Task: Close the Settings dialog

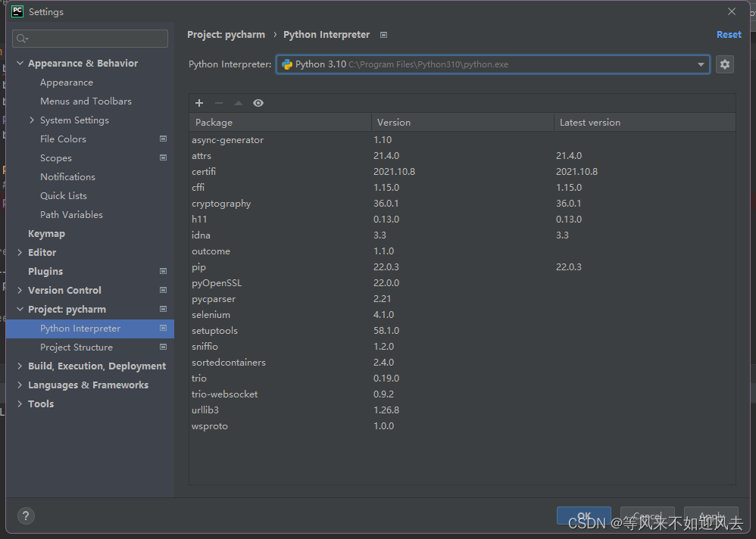Action: (732, 11)
